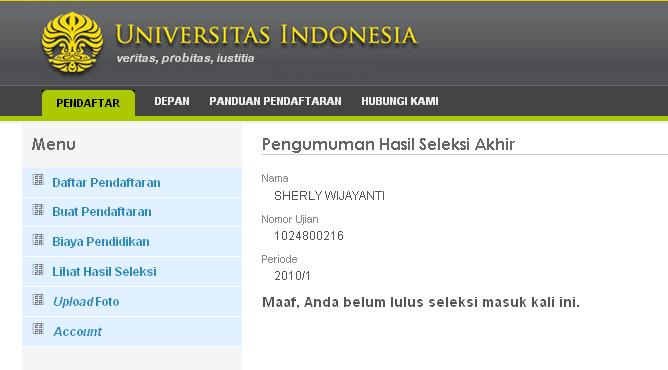Click the Universitas Indonesia emblem logo
This screenshot has height=370, width=668.
(x=72, y=42)
